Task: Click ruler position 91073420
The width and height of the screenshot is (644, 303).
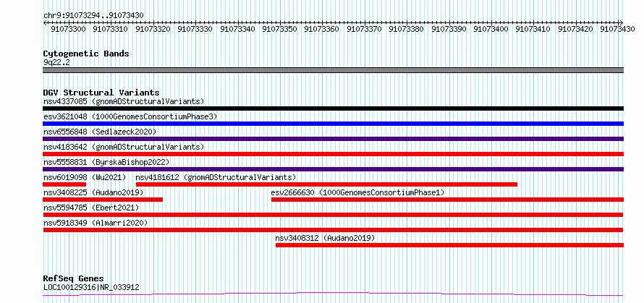Action: click(x=576, y=29)
